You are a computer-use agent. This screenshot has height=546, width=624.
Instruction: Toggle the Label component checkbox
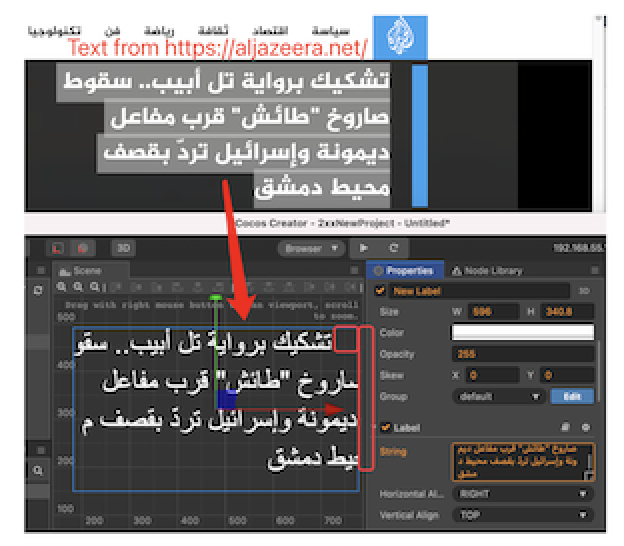tap(385, 427)
